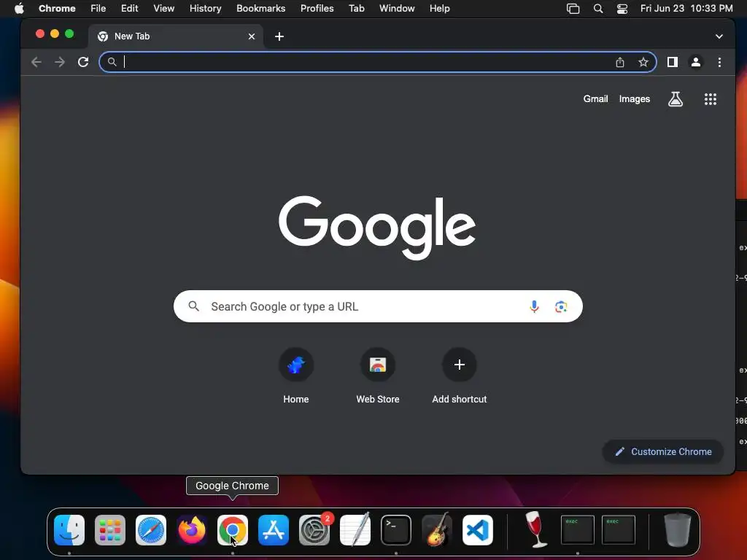Open Spotlight search in menu bar

tap(598, 9)
